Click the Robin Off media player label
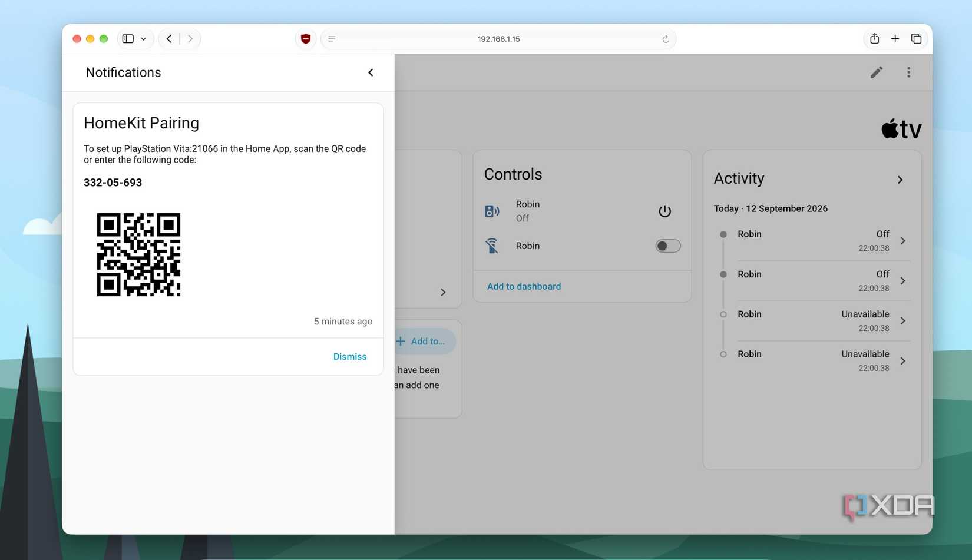Screen dimensions: 972x560 (x=527, y=211)
